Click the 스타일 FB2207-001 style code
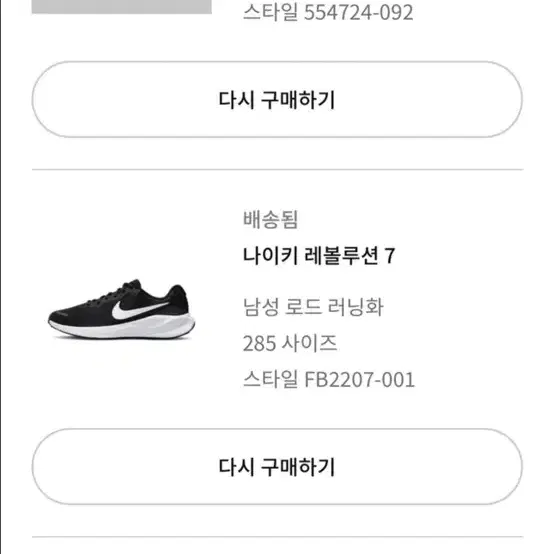 click(329, 379)
